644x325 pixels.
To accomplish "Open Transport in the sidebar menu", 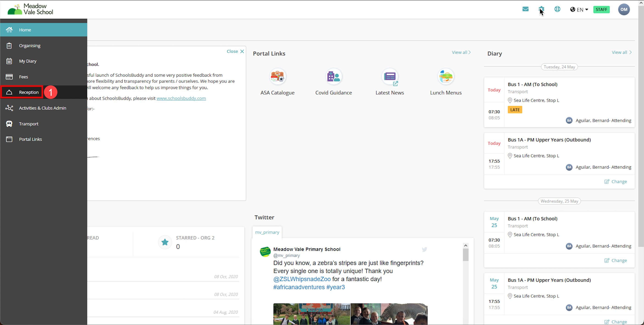I will [29, 124].
